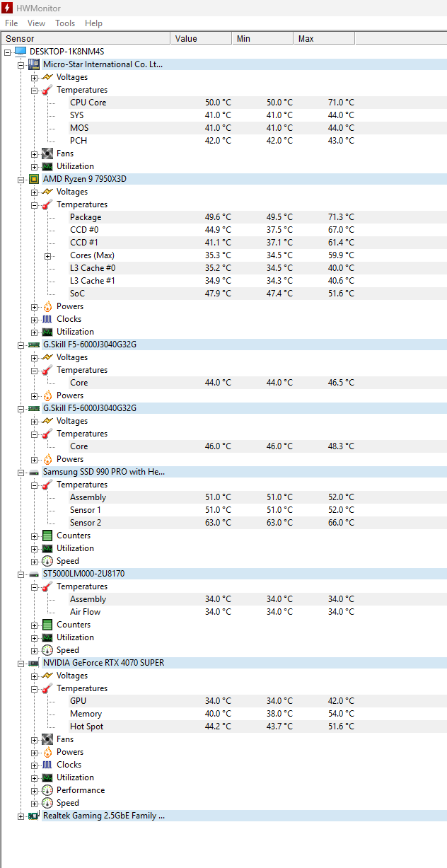Viewport: 447px width, 868px height.
Task: Click the Sensor column header
Action: coord(85,39)
